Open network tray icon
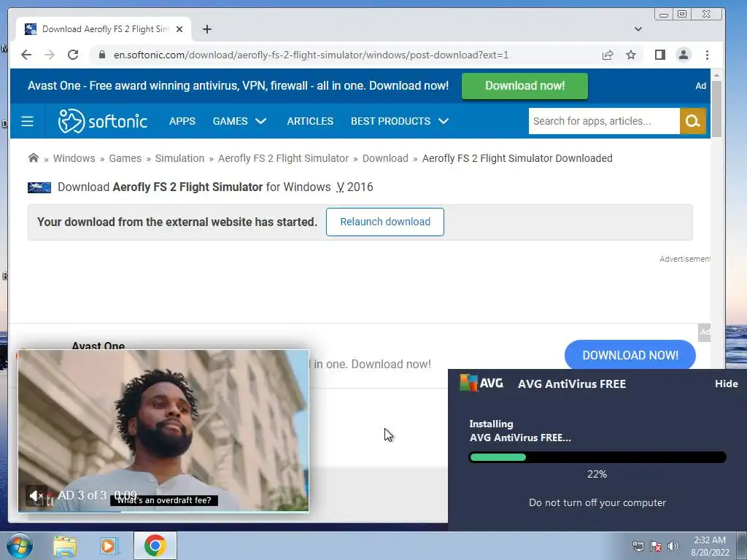 [638, 546]
